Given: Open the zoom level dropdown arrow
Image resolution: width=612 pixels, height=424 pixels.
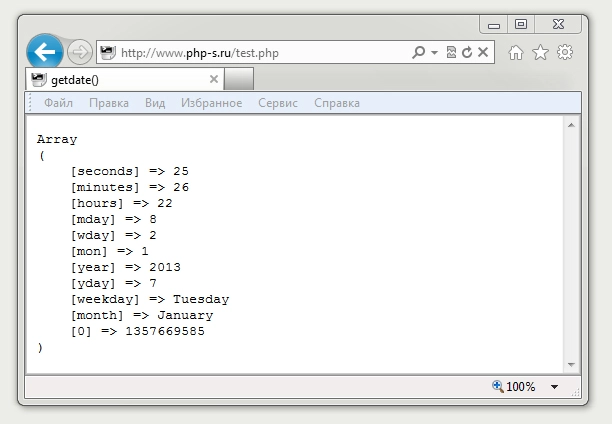Looking at the screenshot, I should [554, 387].
